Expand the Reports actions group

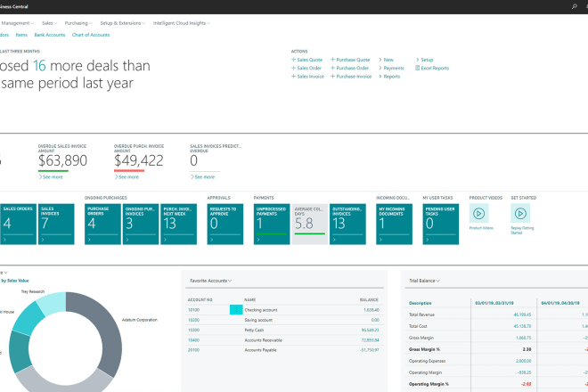389,77
